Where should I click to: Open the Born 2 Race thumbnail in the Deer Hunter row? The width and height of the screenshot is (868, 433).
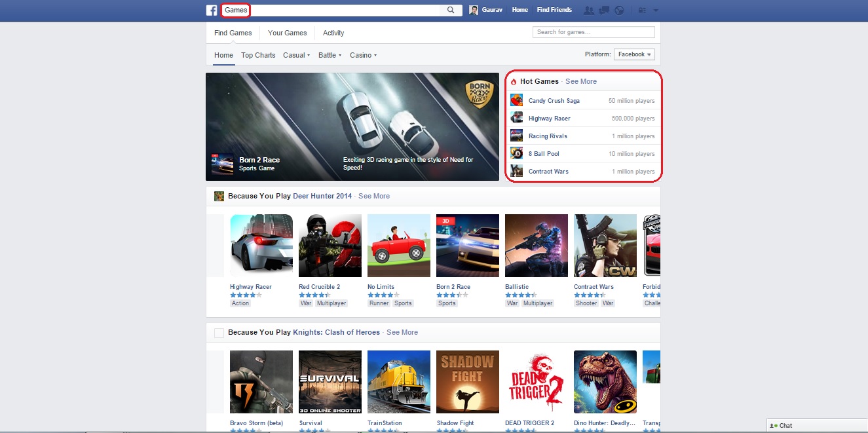(468, 246)
